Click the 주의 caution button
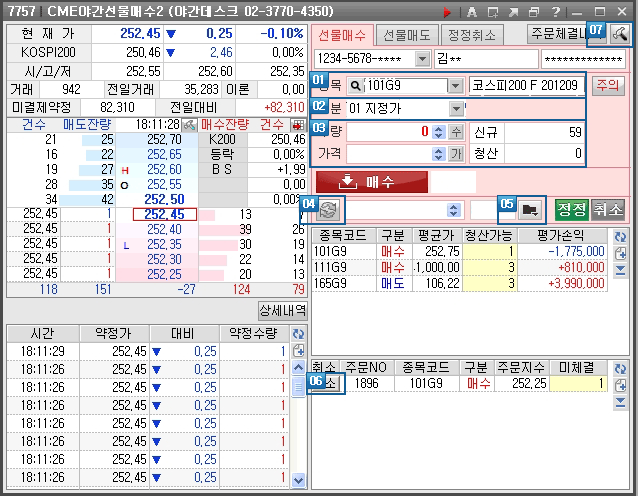Screen dimensions: 638x496 click(x=608, y=85)
